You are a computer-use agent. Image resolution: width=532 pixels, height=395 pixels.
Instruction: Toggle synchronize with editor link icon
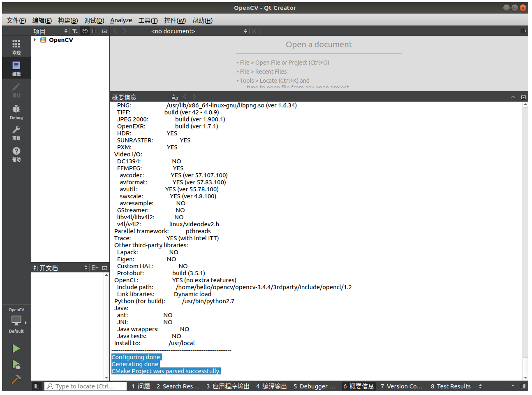tap(85, 31)
